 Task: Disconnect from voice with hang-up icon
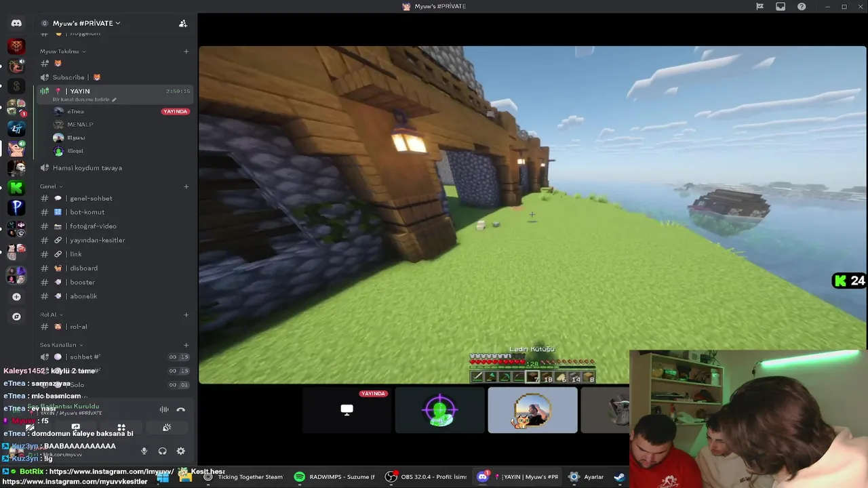(x=180, y=409)
